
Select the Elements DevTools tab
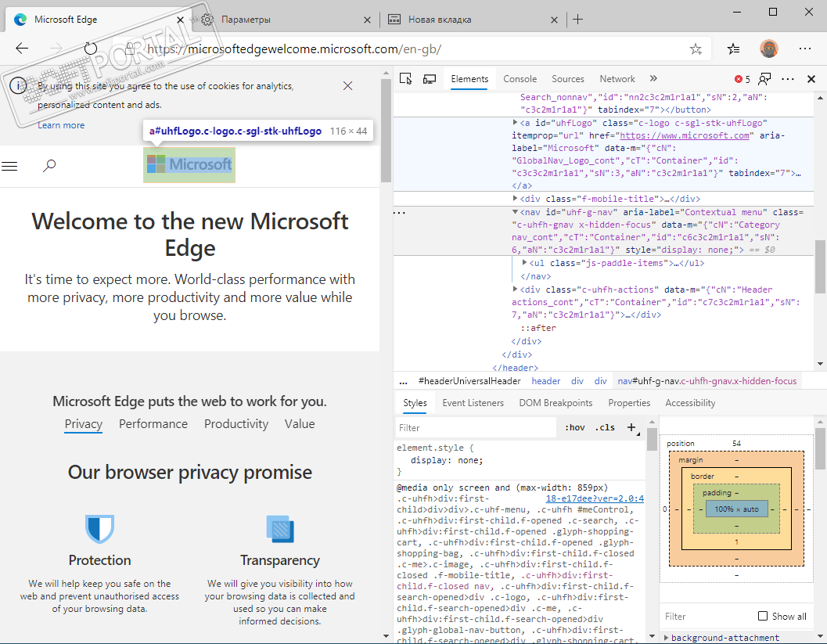[469, 78]
